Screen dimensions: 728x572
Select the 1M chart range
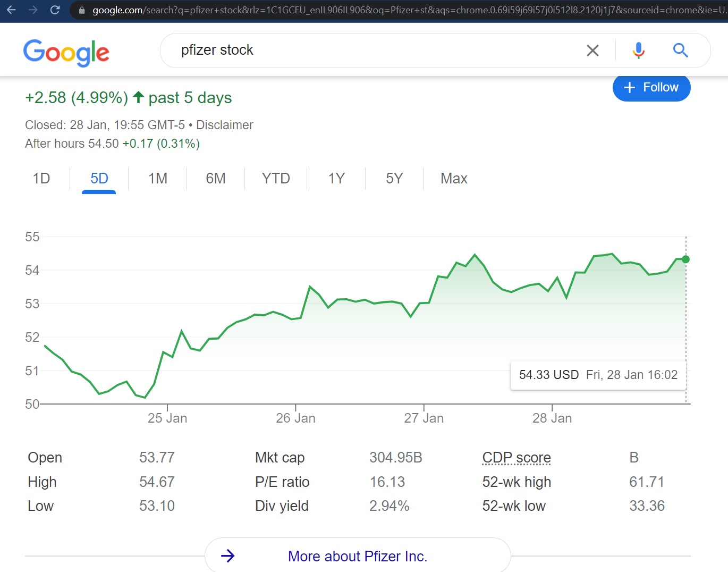(158, 178)
